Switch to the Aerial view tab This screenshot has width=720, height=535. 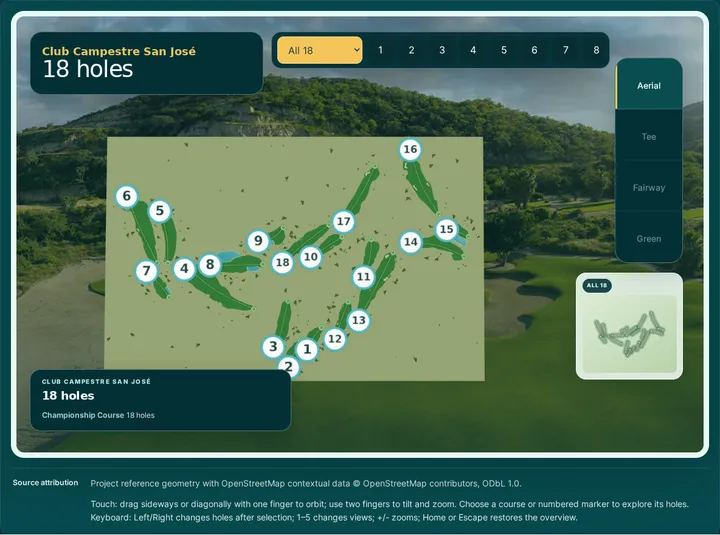649,85
